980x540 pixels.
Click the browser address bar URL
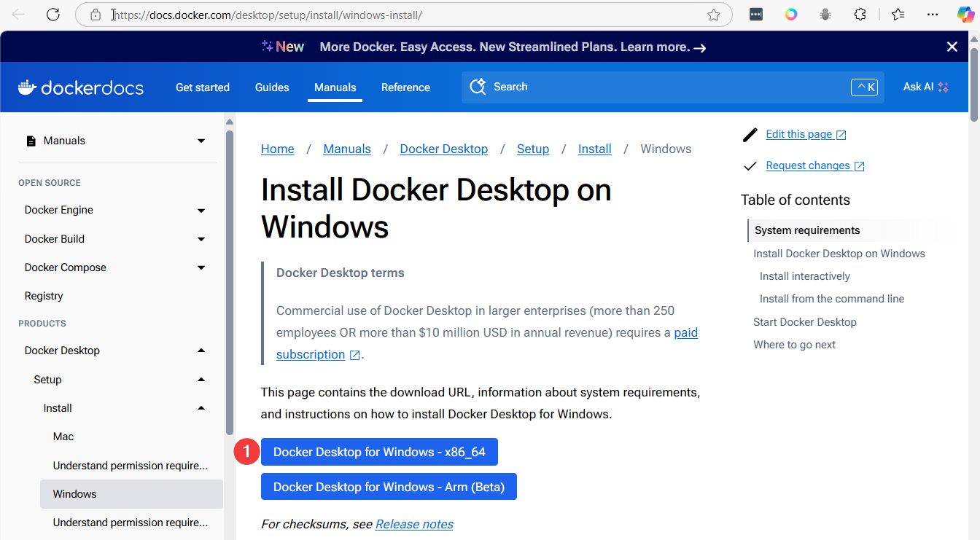click(x=267, y=15)
